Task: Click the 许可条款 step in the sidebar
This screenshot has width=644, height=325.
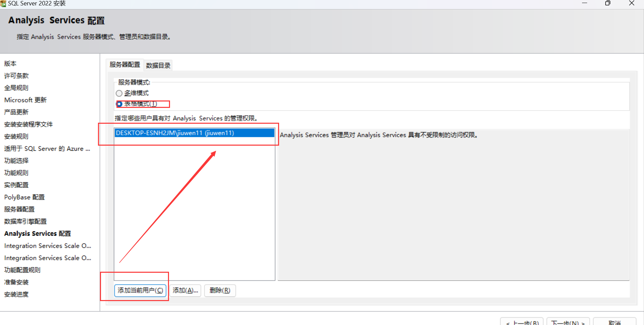Action: pyautogui.click(x=16, y=76)
